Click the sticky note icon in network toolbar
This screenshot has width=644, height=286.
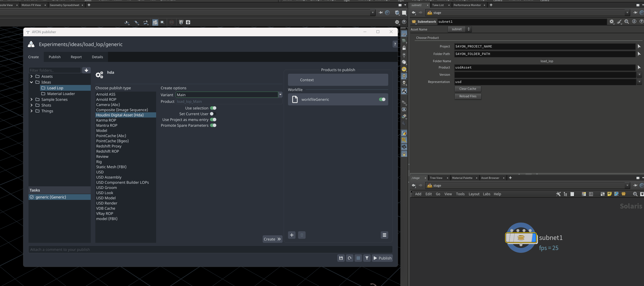pos(609,194)
